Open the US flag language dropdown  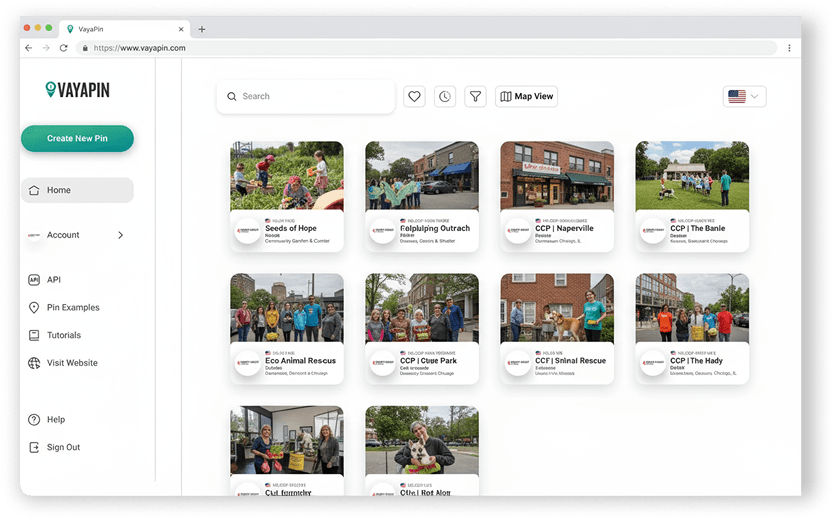(x=744, y=96)
